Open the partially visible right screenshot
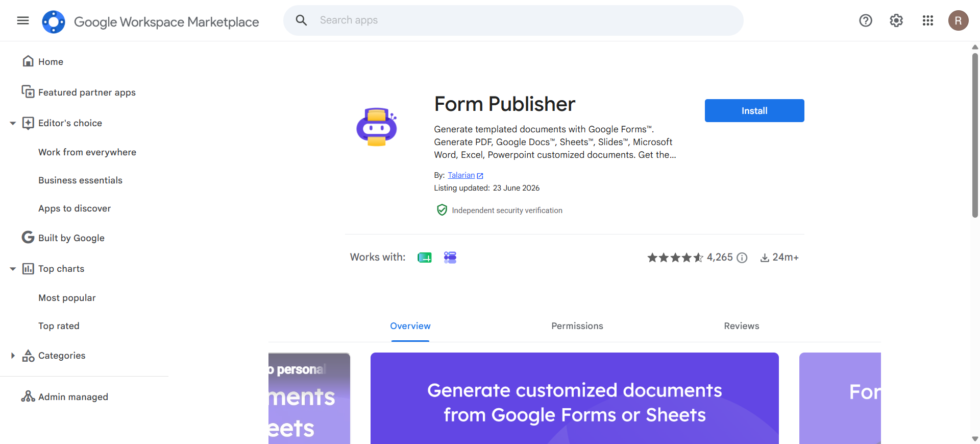This screenshot has height=444, width=980. 840,398
